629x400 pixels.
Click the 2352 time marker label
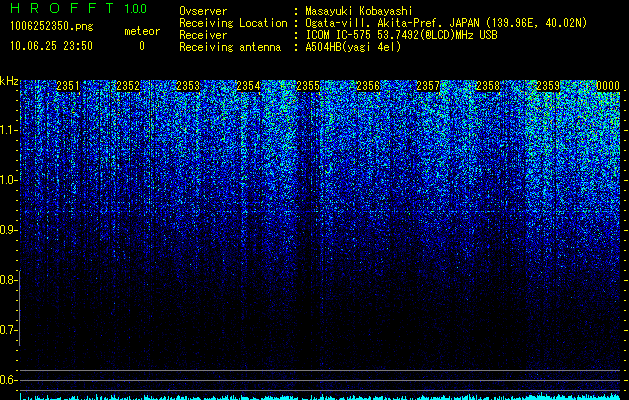click(x=128, y=86)
